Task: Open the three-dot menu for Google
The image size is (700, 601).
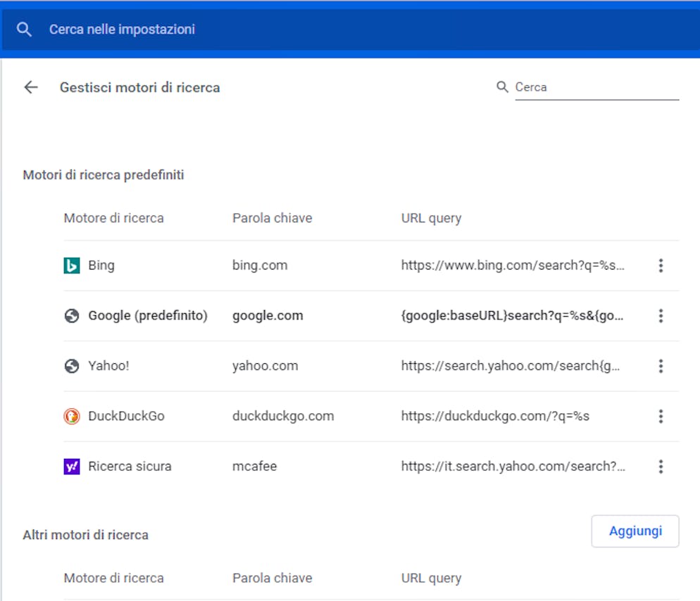Action: click(x=661, y=316)
